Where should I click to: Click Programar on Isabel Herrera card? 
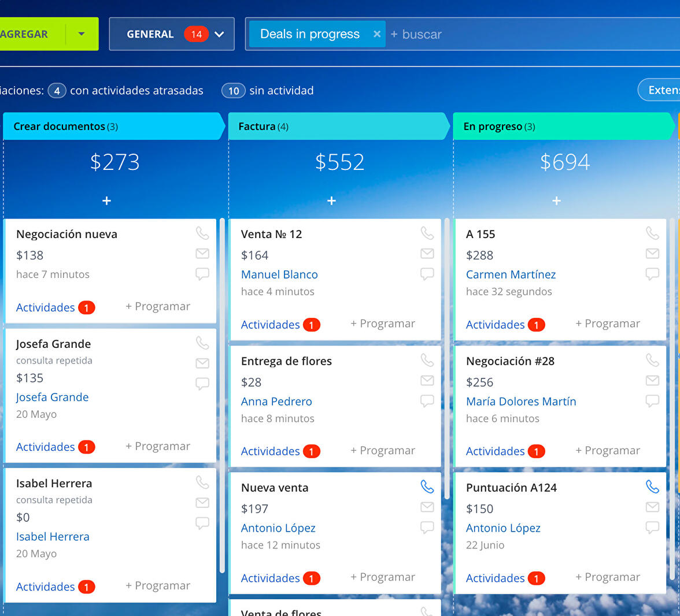coord(158,585)
